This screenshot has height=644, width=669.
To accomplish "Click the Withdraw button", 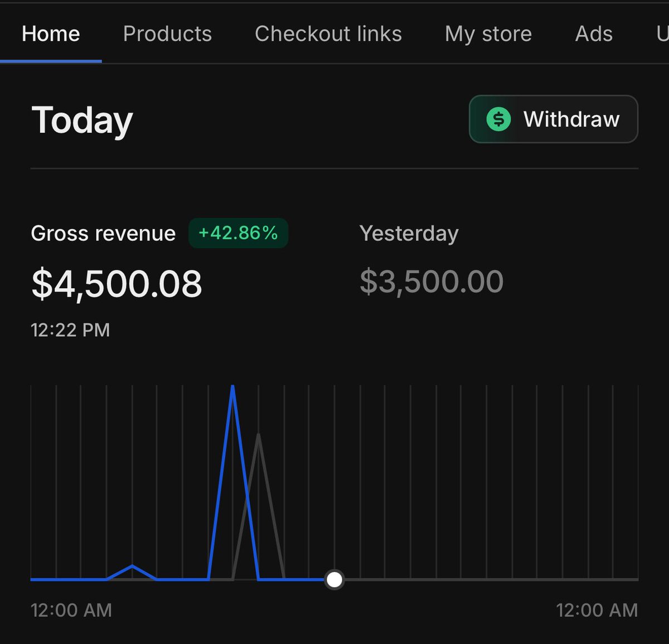I will [554, 119].
